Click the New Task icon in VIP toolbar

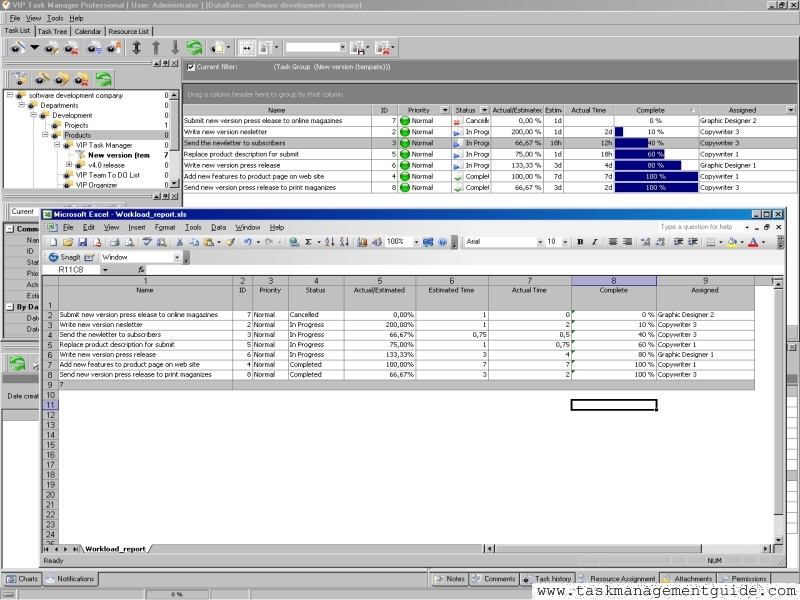18,48
